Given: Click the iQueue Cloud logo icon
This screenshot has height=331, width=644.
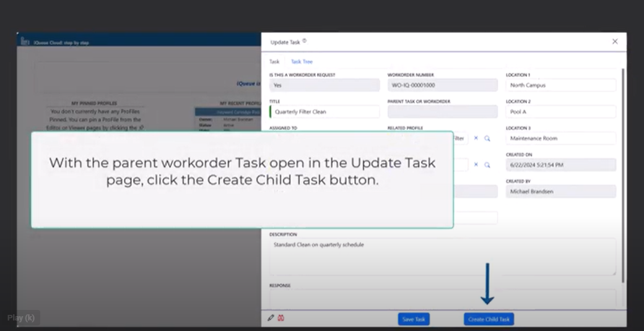Looking at the screenshot, I should tap(25, 41).
